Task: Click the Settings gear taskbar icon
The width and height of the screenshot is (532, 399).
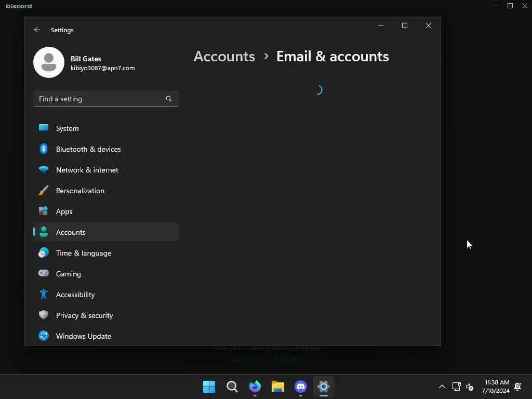Action: [x=324, y=387]
